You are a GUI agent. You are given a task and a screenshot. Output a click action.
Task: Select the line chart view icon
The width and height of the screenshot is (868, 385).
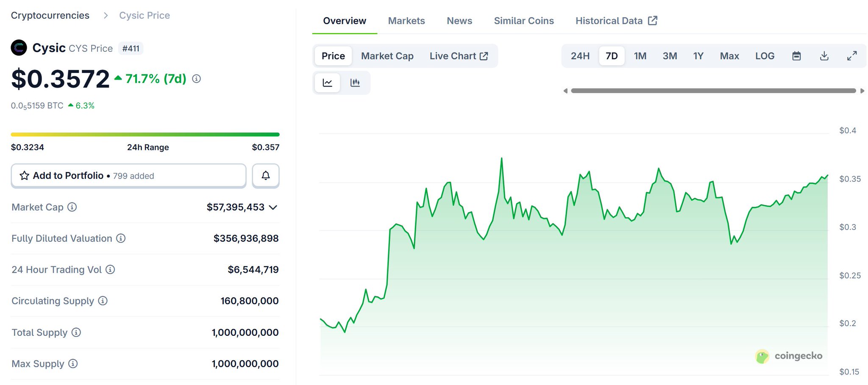(327, 83)
